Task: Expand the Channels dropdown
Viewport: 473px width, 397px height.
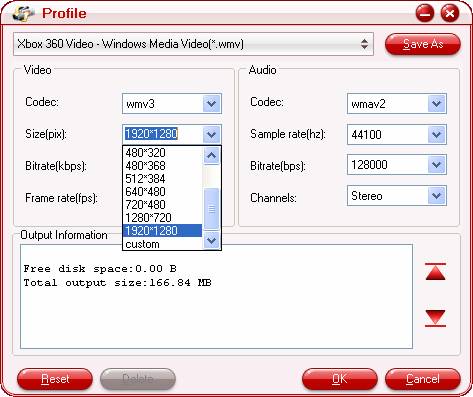Action: (437, 196)
